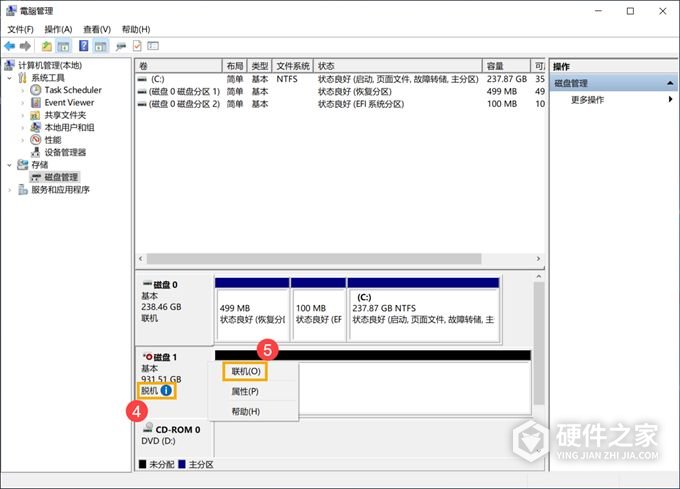Select Task Scheduler in the tree
This screenshot has height=489, width=680.
tap(73, 90)
